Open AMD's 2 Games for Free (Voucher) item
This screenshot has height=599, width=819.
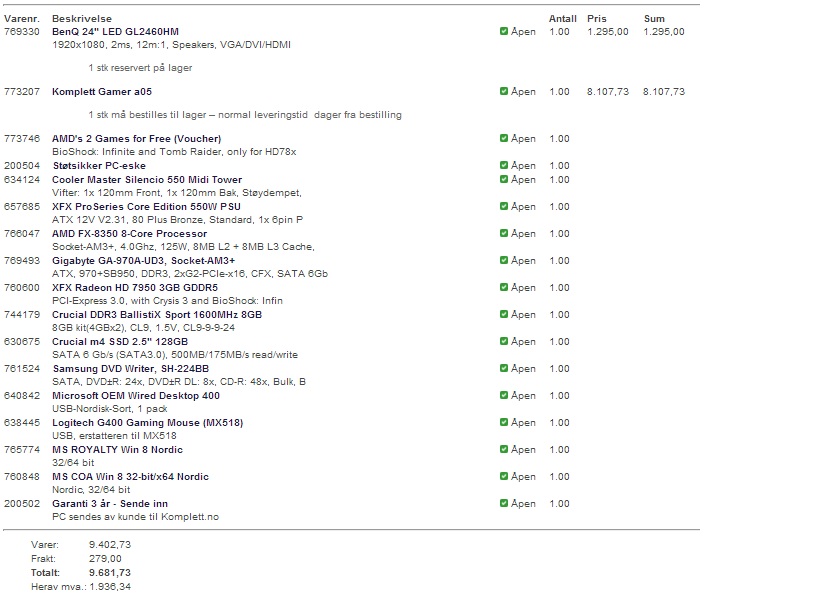click(x=136, y=138)
